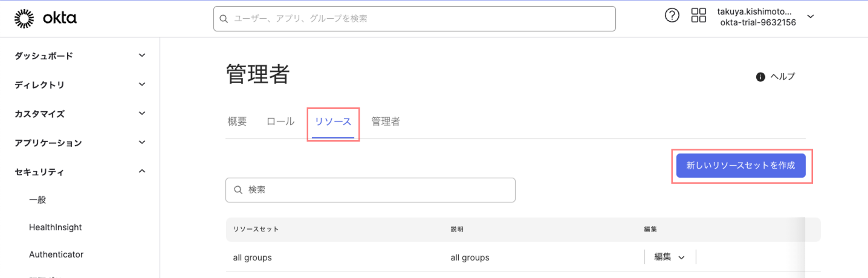Screen dimensions: 868x278
Task: Expand the ディレクトリ sidebar section
Action: point(142,85)
